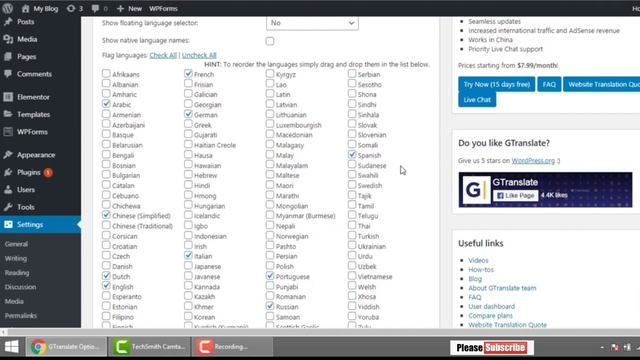Click the Plugins update badge

(48, 173)
